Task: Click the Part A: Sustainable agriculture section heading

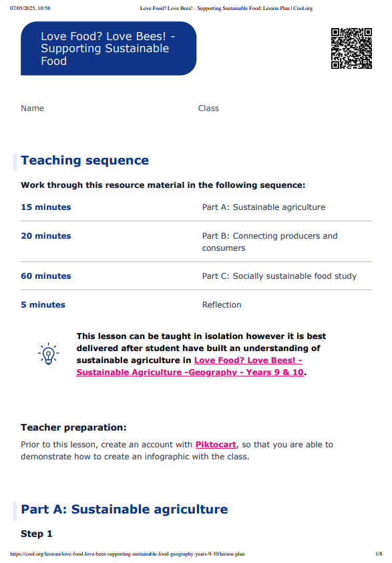Action: (124, 509)
